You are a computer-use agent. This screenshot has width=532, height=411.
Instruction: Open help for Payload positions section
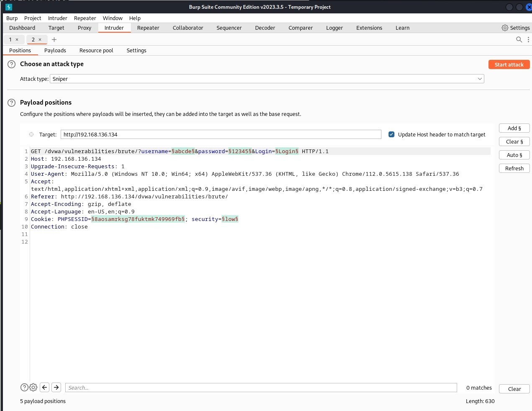click(12, 103)
